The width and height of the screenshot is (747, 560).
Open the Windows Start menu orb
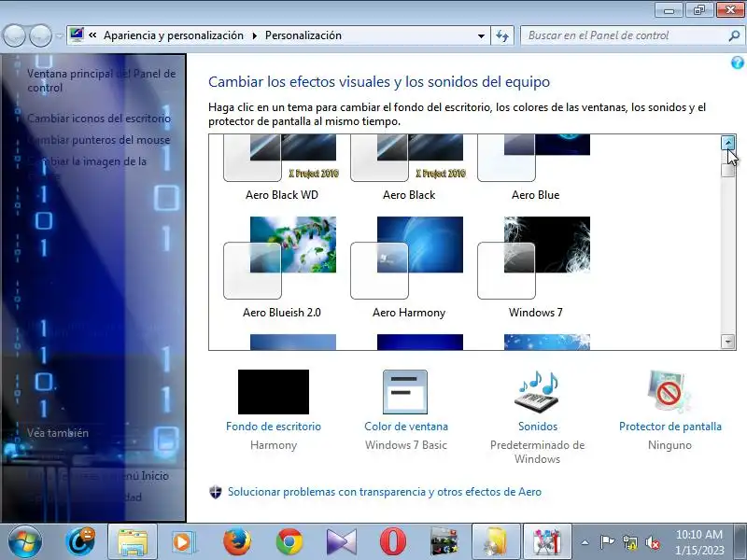25,542
